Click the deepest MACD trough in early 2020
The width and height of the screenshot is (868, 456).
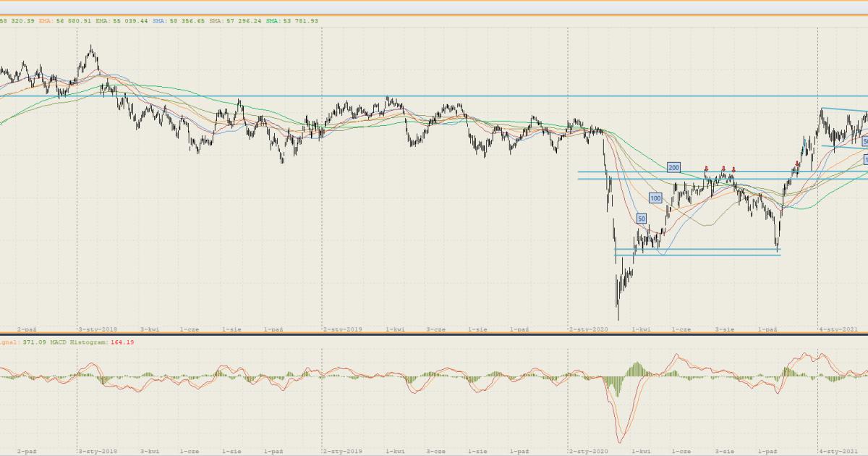coord(620,440)
